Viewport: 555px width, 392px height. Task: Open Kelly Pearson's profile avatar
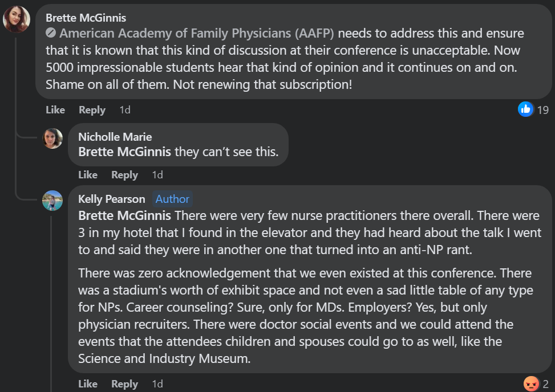[x=52, y=201]
